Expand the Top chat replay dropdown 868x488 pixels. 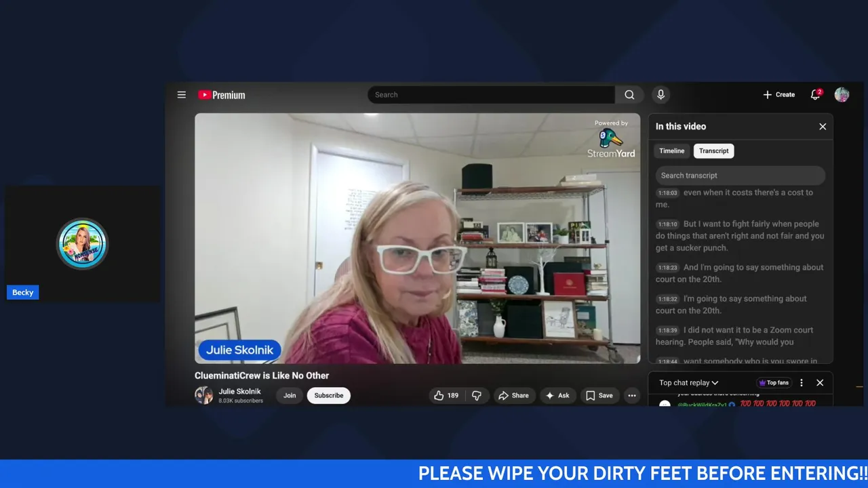tap(688, 383)
